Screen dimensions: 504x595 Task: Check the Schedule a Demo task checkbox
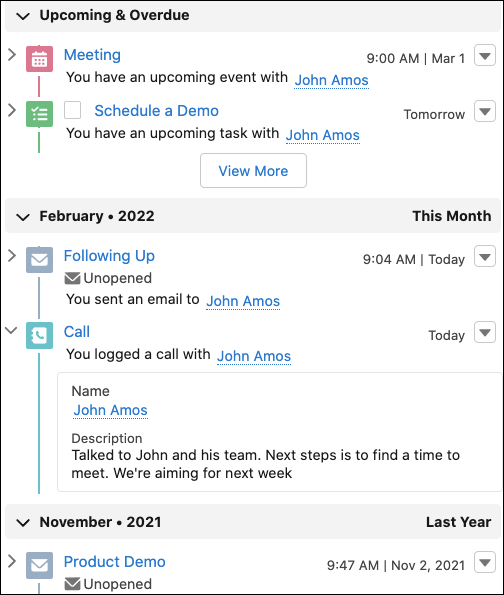point(72,110)
